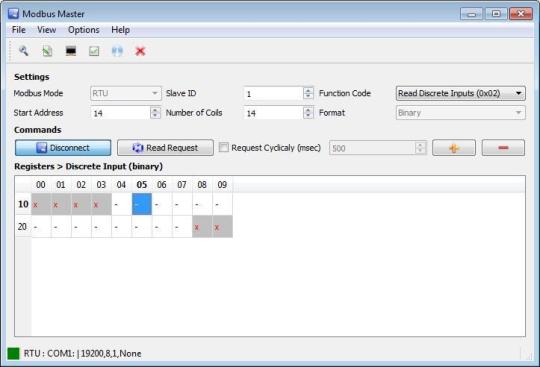Click the cell in row 20, column 05

142,227
